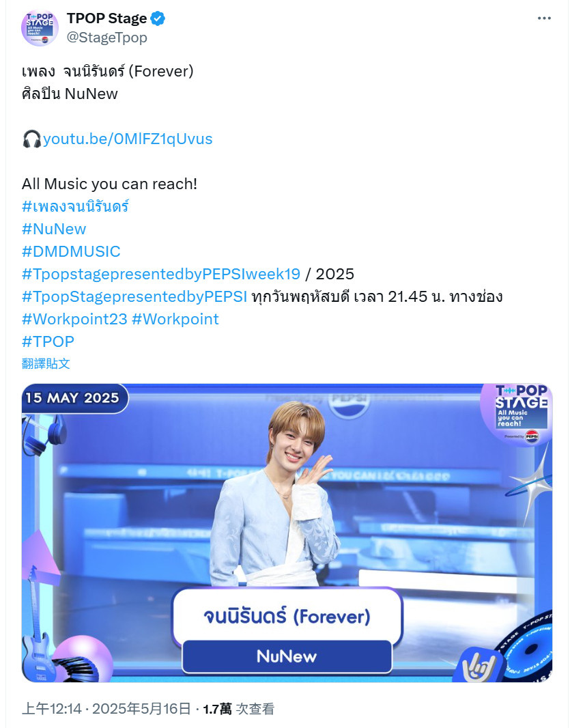
Task: Open hashtag #เพลงจนนิรันดร์
Action: (75, 206)
